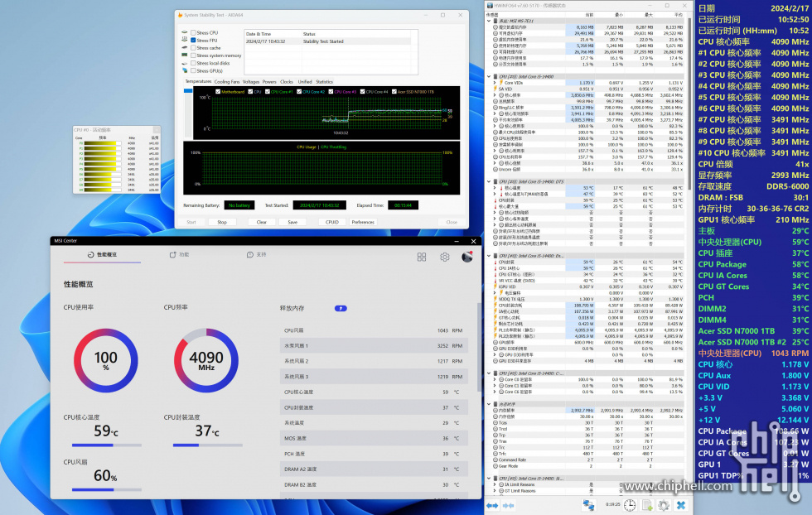Click the Stress cache icon in AIDA64
812x515 pixels.
(184, 48)
